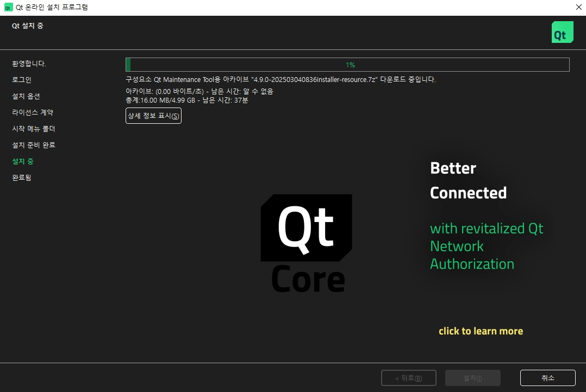Select the 로그인 step in sidebar
This screenshot has width=586, height=392.
22,80
